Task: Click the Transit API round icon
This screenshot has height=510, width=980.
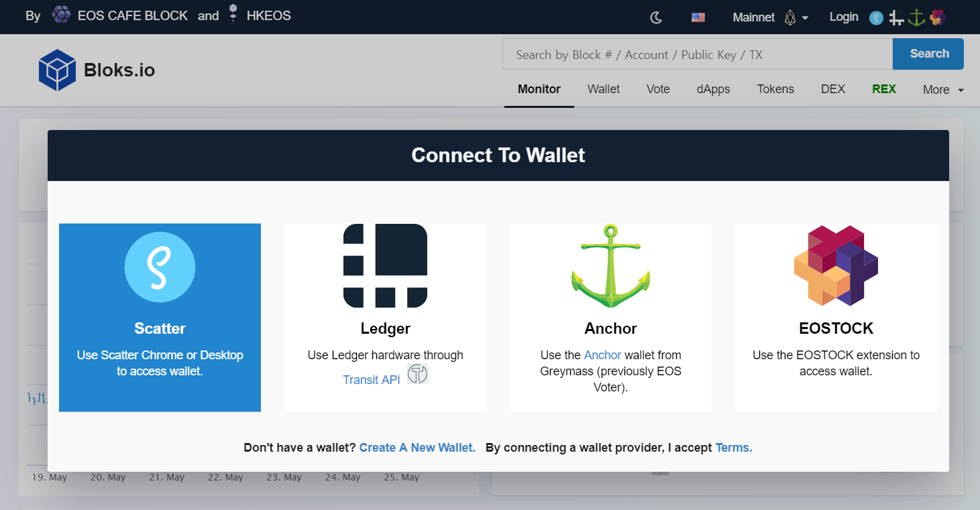Action: tap(417, 374)
